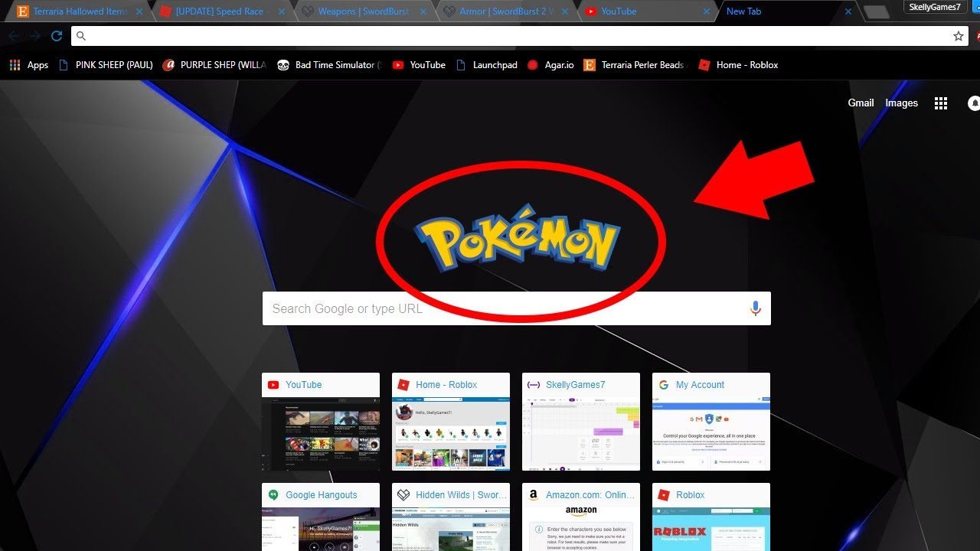Image resolution: width=980 pixels, height=551 pixels.
Task: Go back with the back arrow
Action: [14, 36]
